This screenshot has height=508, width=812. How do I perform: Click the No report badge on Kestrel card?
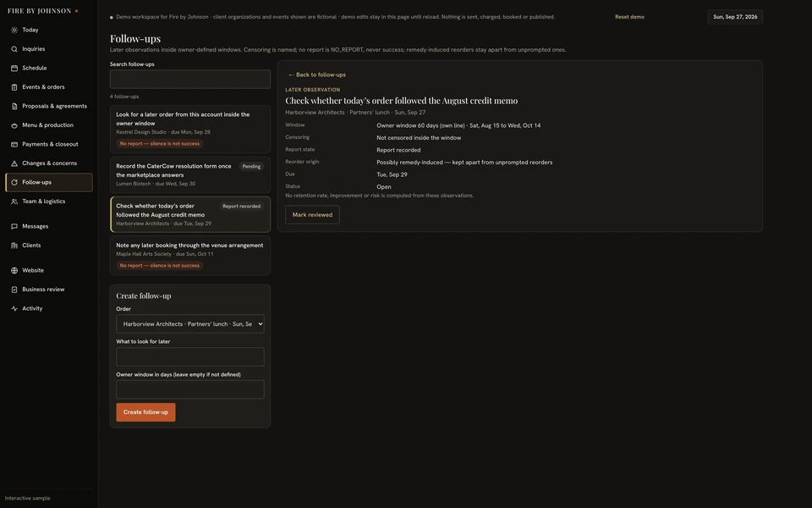pos(160,144)
